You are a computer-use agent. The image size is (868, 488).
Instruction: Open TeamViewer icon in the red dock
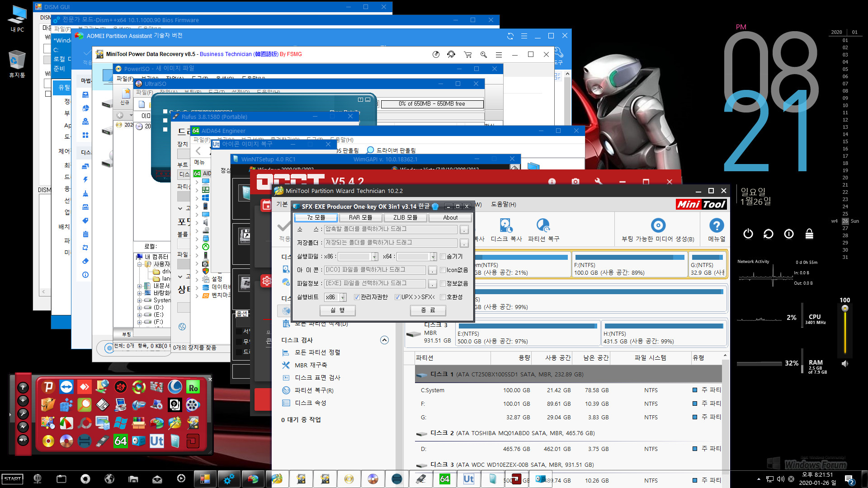click(x=66, y=387)
